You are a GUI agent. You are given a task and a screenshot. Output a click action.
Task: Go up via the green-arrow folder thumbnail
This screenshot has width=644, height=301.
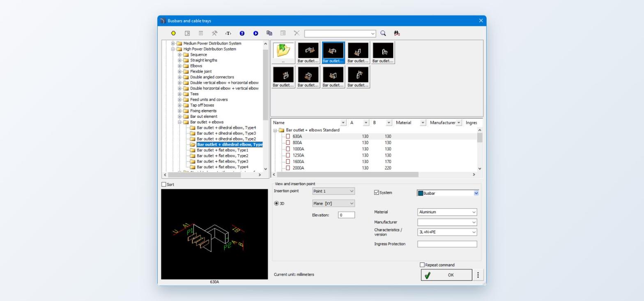coord(283,53)
